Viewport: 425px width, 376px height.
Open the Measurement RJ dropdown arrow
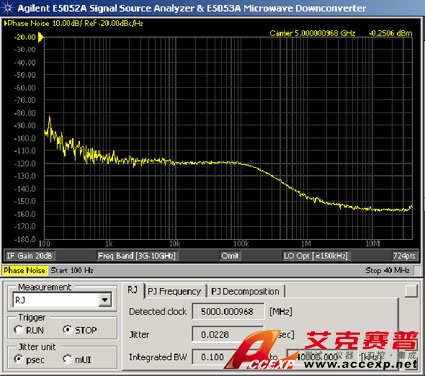(105, 300)
